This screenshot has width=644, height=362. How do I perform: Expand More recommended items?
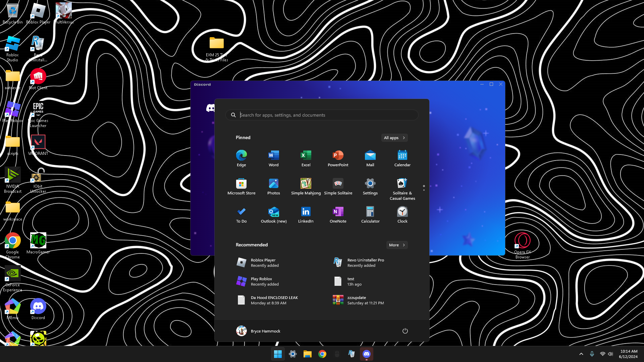(x=397, y=245)
